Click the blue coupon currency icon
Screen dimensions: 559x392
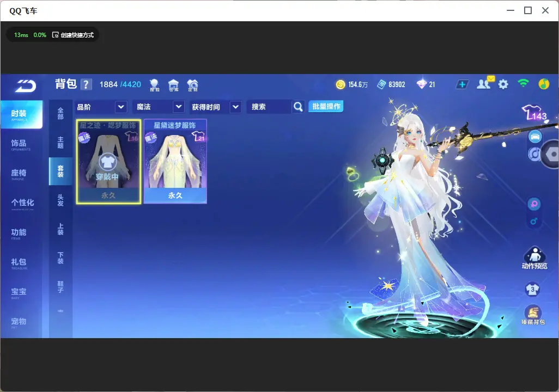click(381, 84)
